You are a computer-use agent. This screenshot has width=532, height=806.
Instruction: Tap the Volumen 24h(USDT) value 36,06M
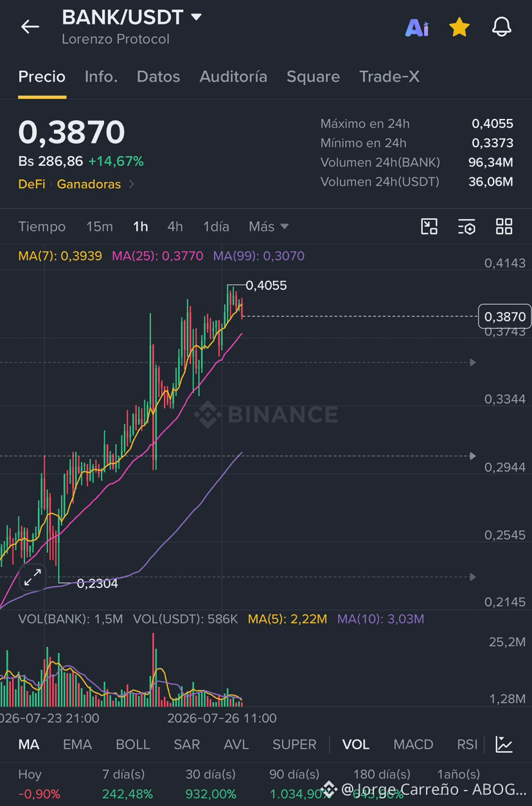coord(491,181)
